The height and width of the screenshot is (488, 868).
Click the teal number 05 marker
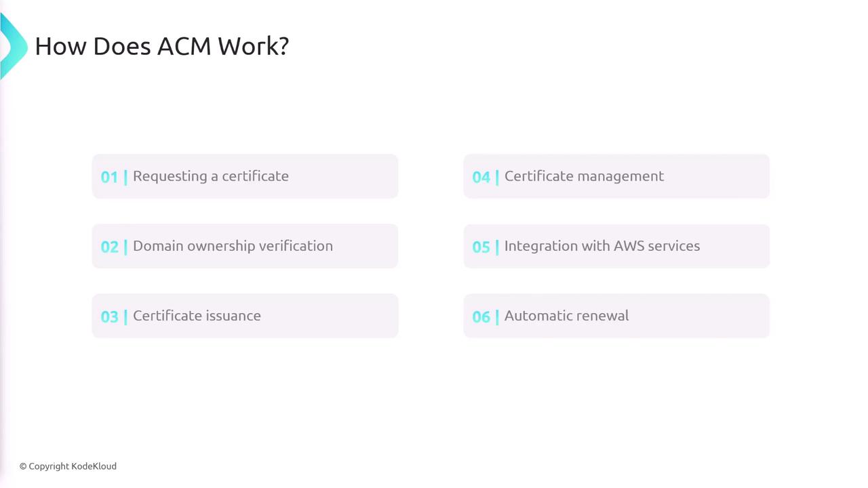pyautogui.click(x=481, y=247)
